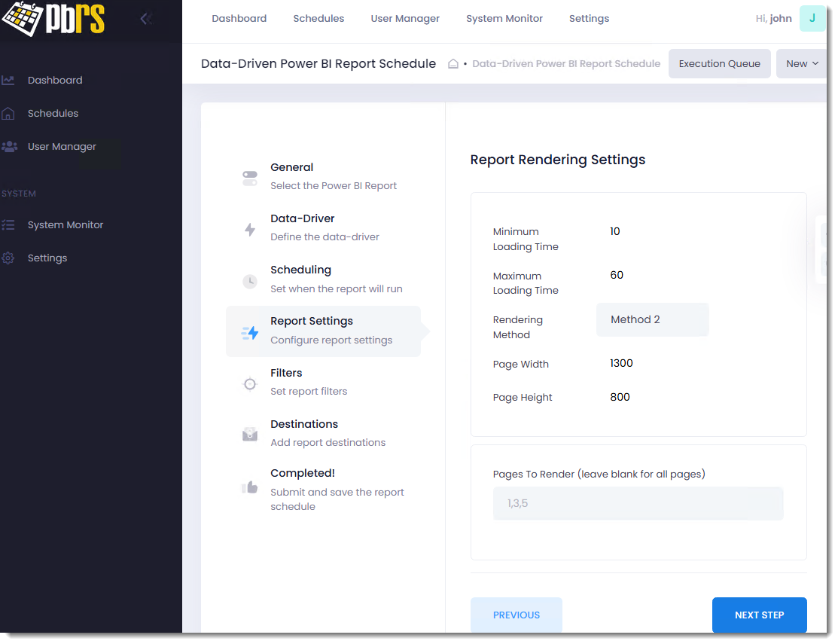
Task: Go to the General wizard step
Action: (x=323, y=176)
